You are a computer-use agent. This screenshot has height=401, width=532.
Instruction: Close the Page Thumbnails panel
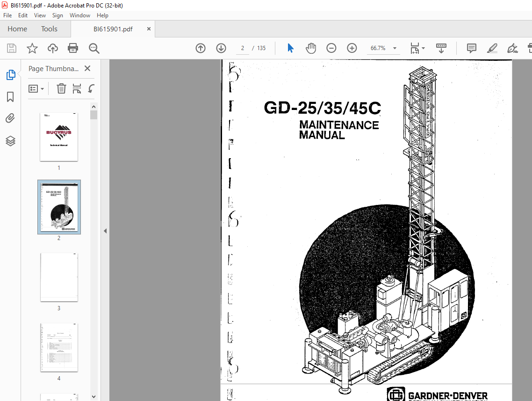click(x=87, y=68)
